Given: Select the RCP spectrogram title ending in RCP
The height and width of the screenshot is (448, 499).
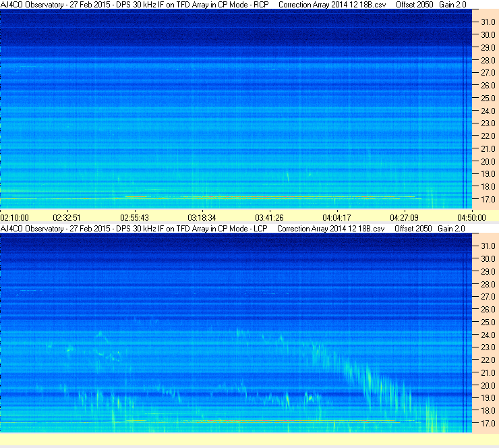Looking at the screenshot, I should tap(135, 5).
